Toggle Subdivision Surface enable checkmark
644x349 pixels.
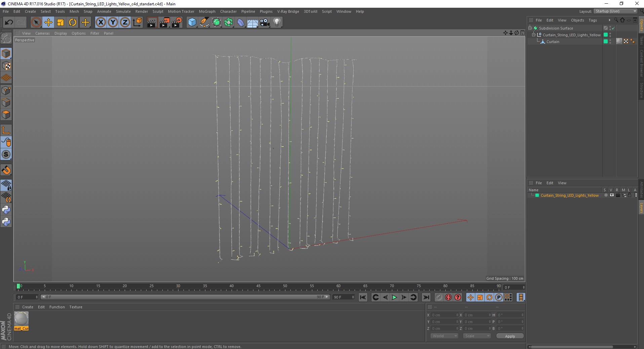click(x=613, y=28)
